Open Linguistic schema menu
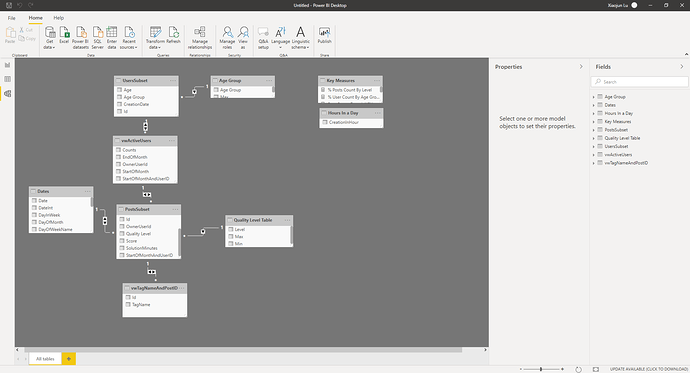The width and height of the screenshot is (690, 373). pos(301,38)
